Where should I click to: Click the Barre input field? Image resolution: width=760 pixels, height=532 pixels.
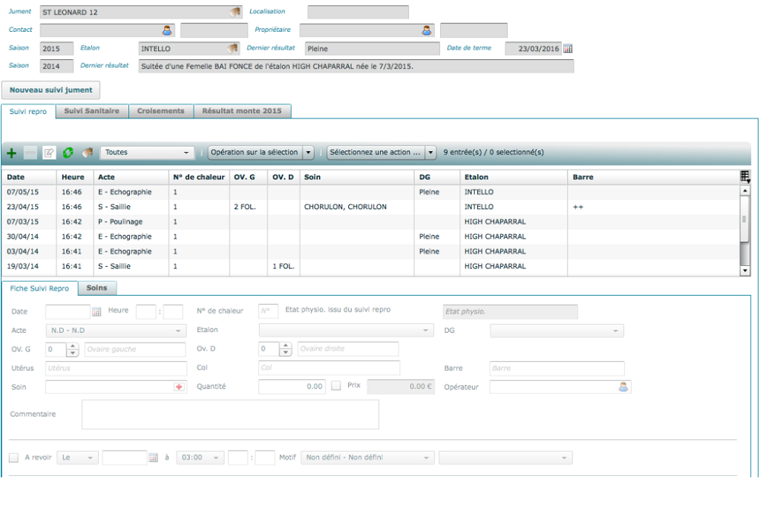pos(557,369)
